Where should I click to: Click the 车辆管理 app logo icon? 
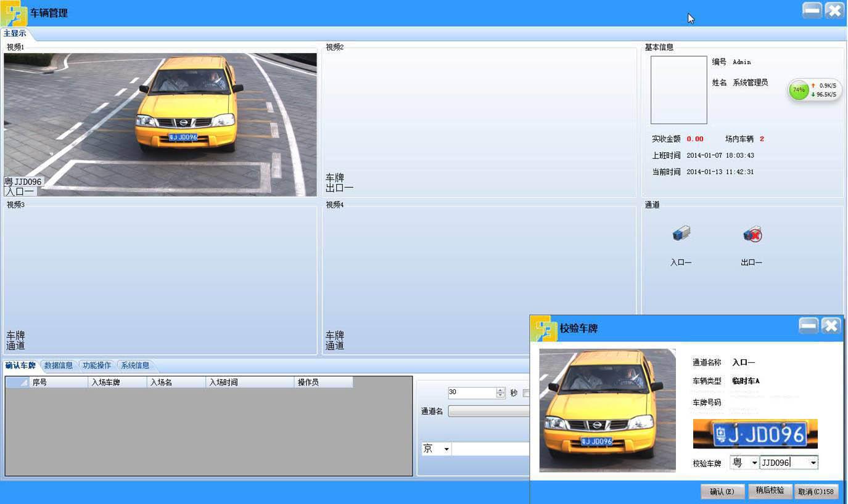[14, 13]
